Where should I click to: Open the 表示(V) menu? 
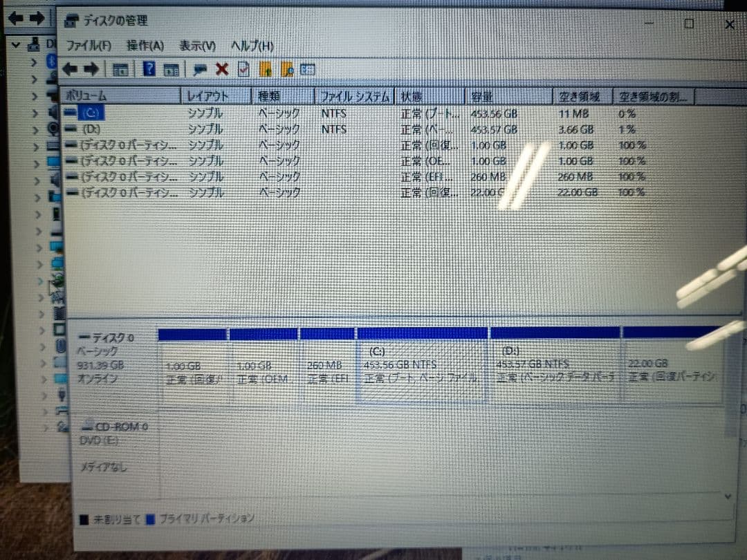coord(196,46)
